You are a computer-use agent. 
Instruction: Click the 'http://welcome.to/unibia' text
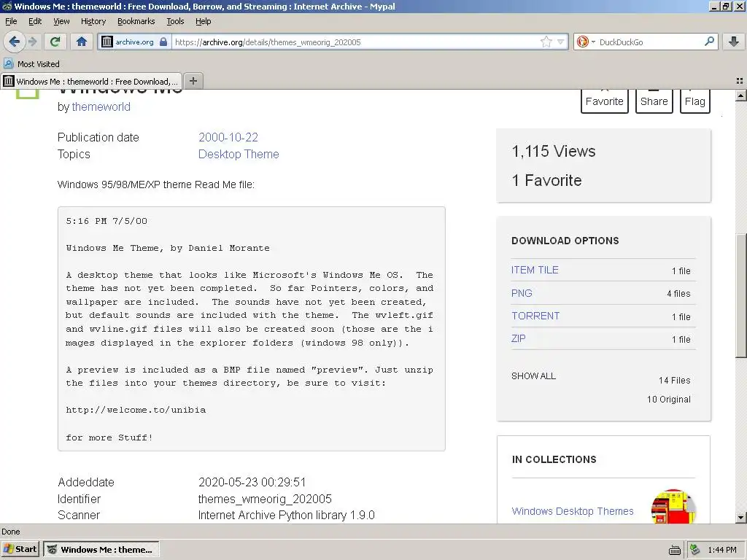136,410
